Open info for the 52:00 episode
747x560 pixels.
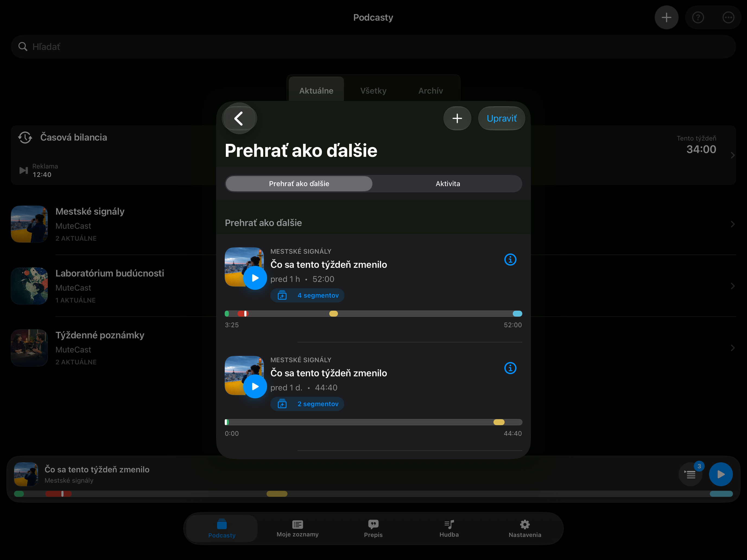[510, 260]
